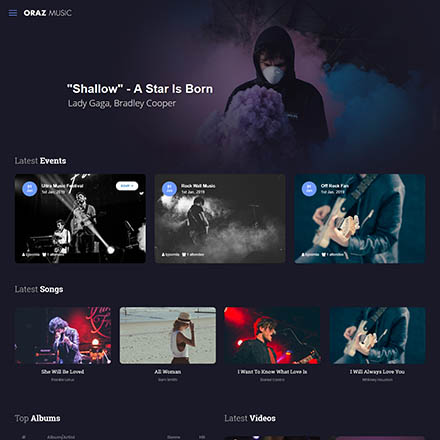Open the Ultra Music Festival event title
This screenshot has height=440, width=440.
pos(62,186)
